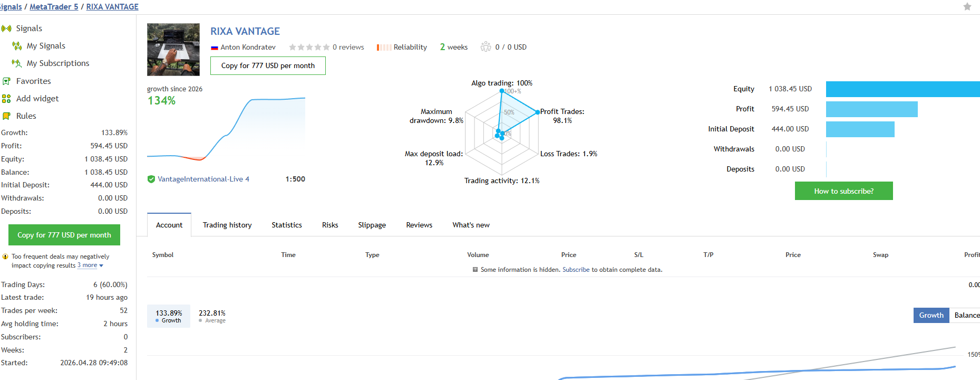The image size is (980, 380).
Task: Click the subscribers people icon
Action: click(x=486, y=47)
